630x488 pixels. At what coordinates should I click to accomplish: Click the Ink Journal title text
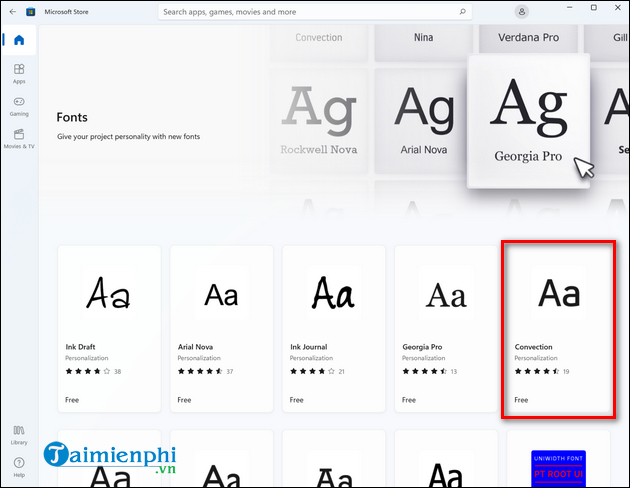[x=309, y=347]
